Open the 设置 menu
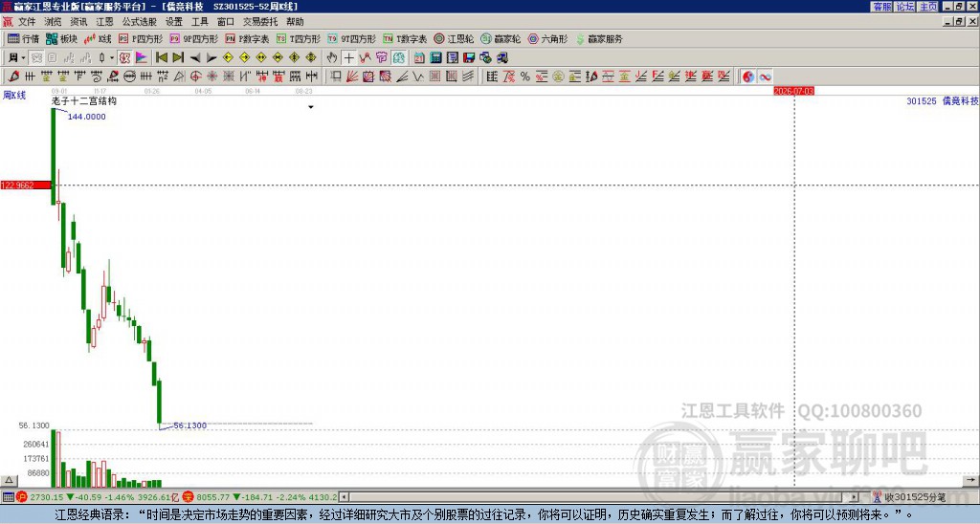 (x=174, y=22)
